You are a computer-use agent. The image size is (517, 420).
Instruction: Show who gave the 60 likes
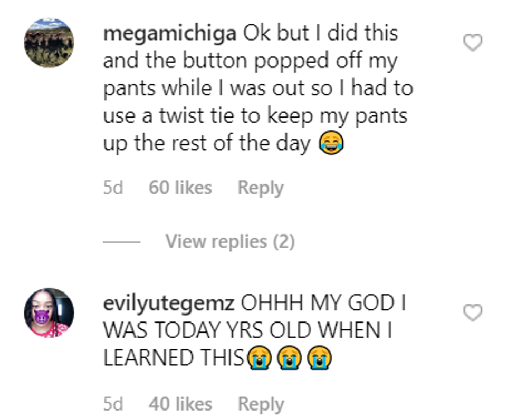point(180,188)
